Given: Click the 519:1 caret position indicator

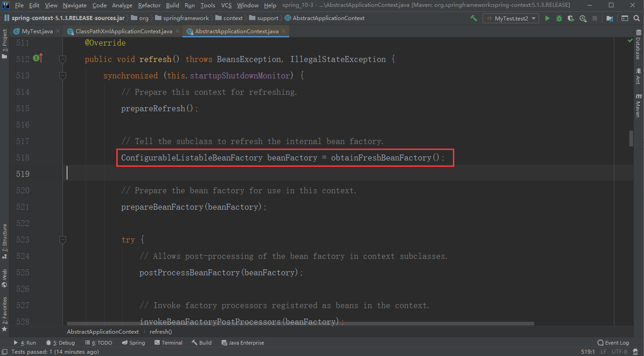Looking at the screenshot, I should pyautogui.click(x=588, y=351).
